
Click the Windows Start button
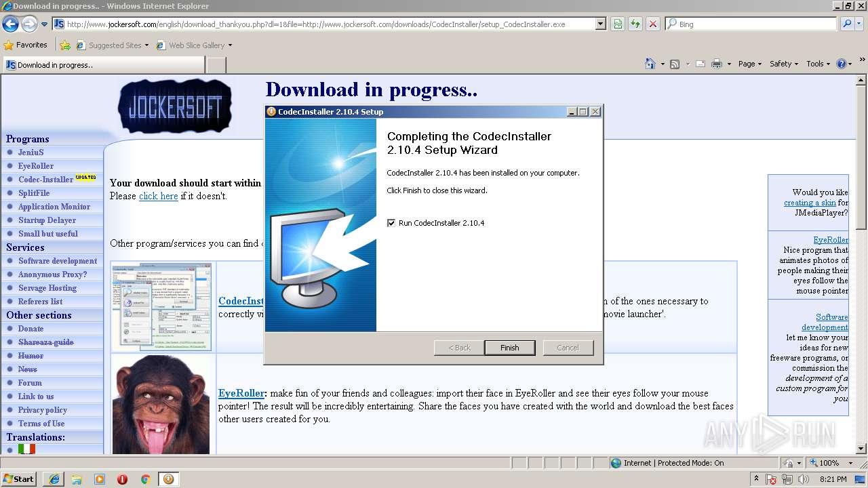[x=18, y=479]
